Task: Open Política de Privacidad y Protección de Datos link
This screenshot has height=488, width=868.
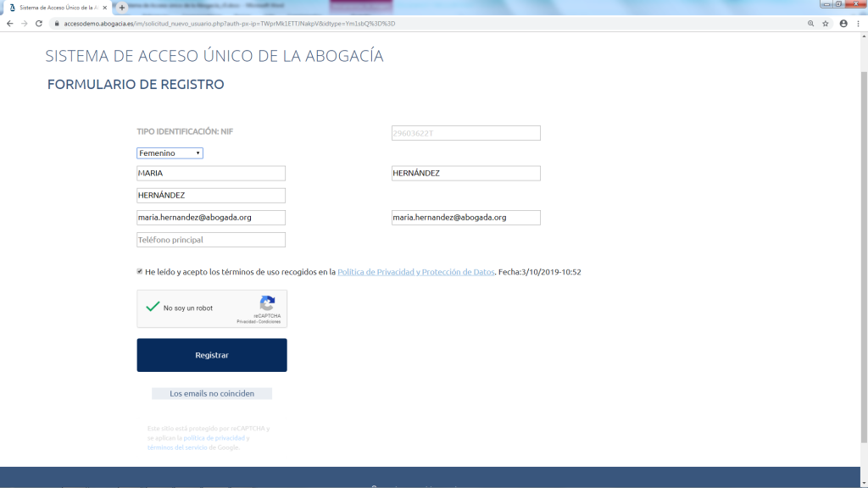Action: pyautogui.click(x=415, y=272)
